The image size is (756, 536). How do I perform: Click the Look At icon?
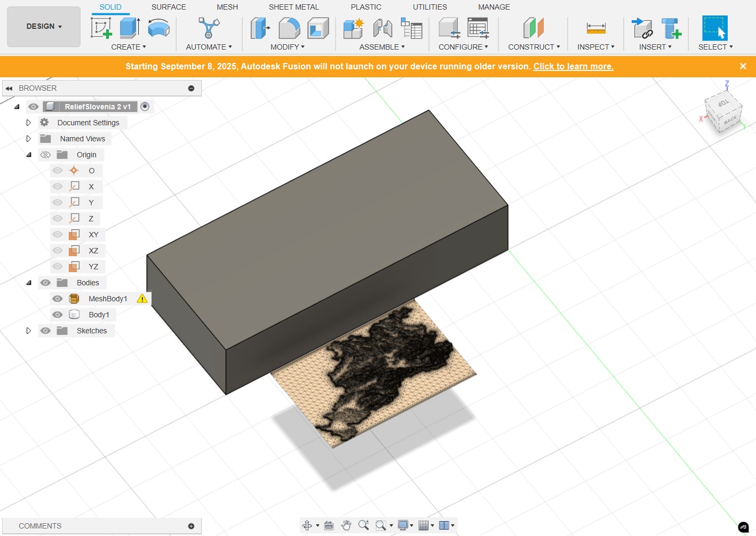coord(329,525)
